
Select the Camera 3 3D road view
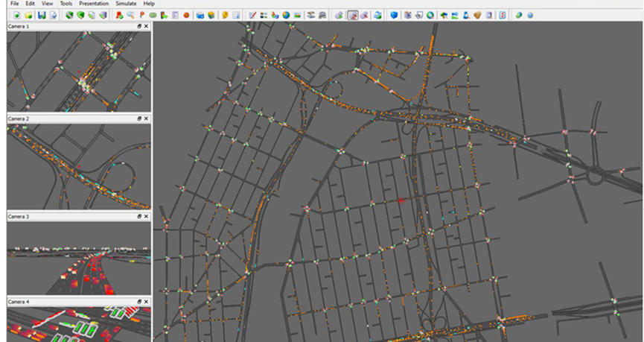[x=79, y=258]
